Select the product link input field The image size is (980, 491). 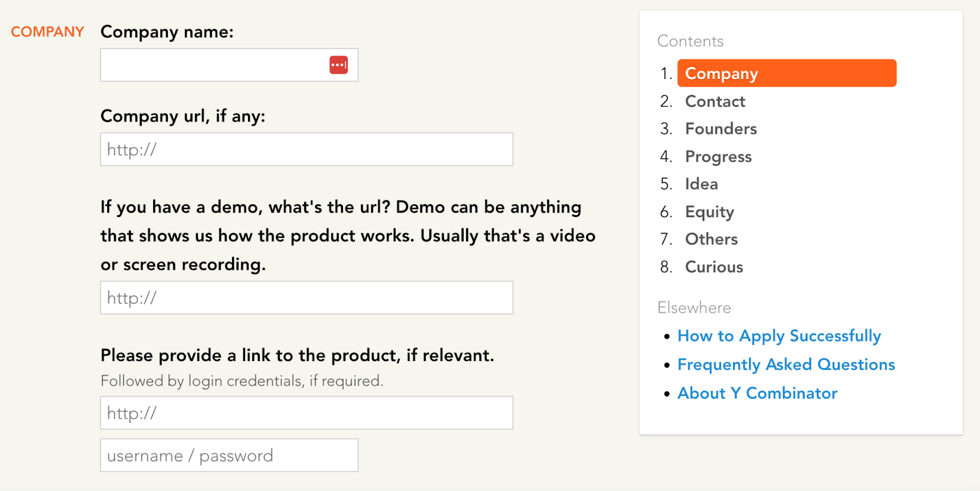[306, 413]
